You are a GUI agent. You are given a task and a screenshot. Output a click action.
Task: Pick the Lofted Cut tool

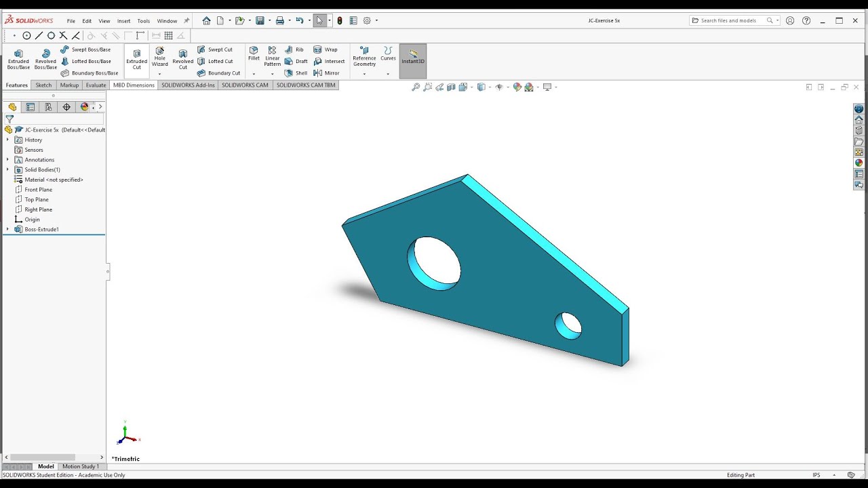pyautogui.click(x=215, y=61)
